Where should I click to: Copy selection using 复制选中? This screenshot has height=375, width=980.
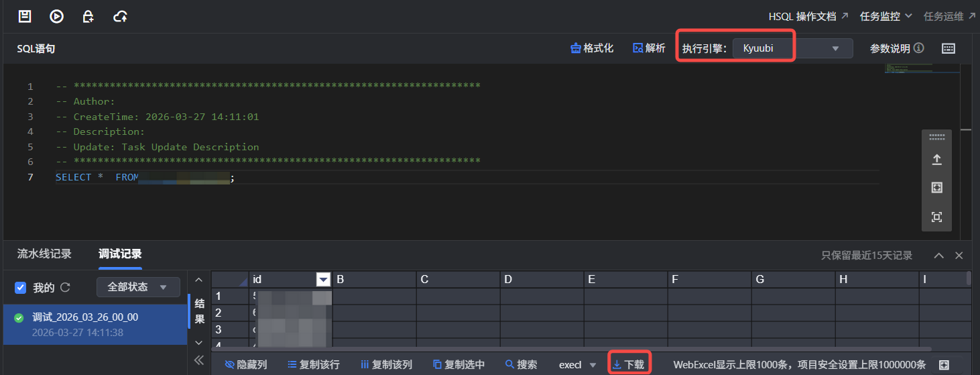tap(458, 365)
